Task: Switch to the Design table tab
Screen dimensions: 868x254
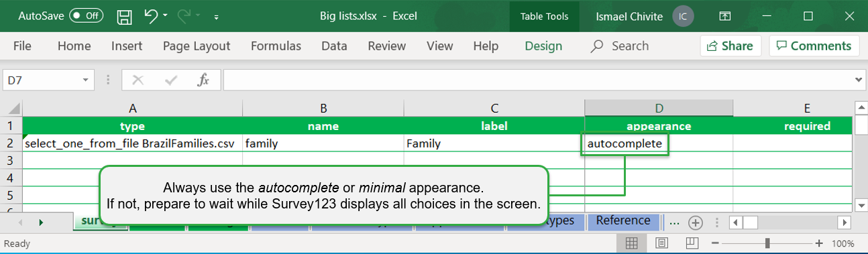Action: (543, 46)
